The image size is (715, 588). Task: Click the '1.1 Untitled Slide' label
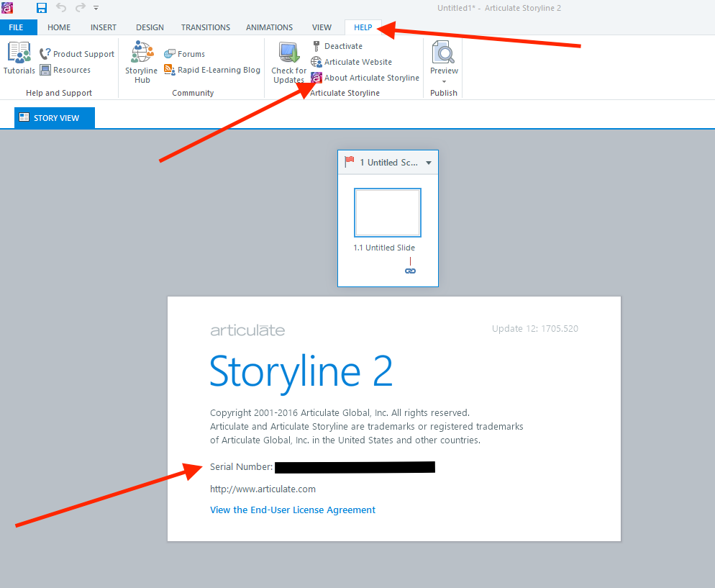tap(384, 248)
